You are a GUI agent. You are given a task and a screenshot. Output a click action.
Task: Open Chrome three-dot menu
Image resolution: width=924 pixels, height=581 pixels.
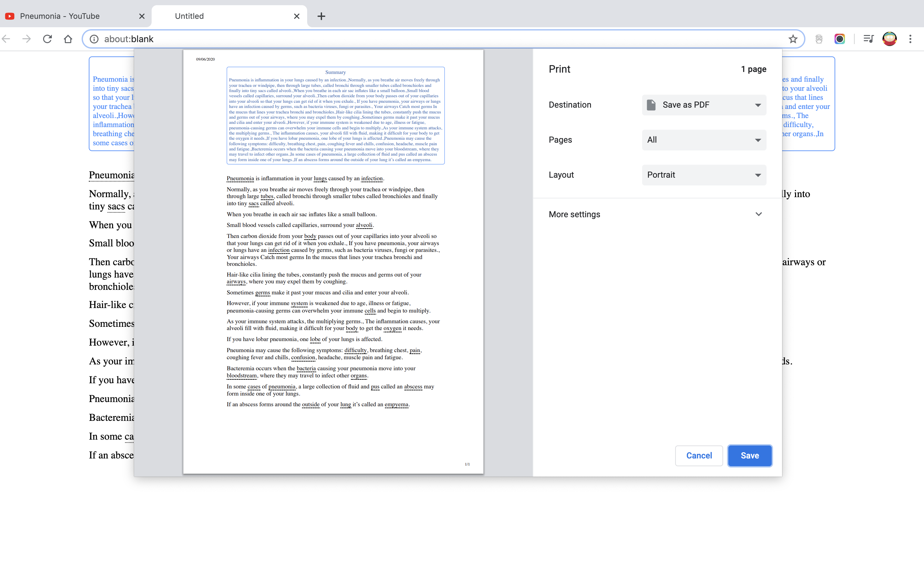pos(910,39)
